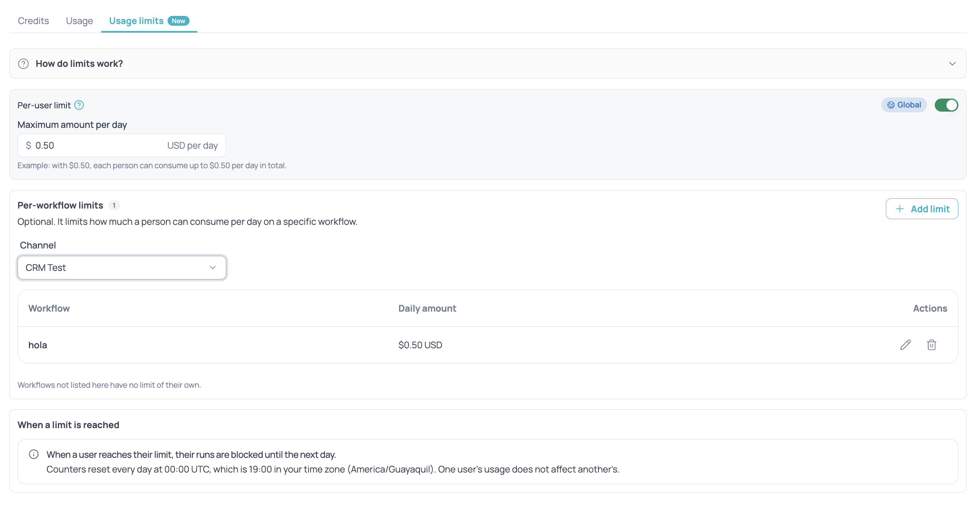This screenshot has height=510, width=980.
Task: Click the Global badge
Action: point(904,105)
